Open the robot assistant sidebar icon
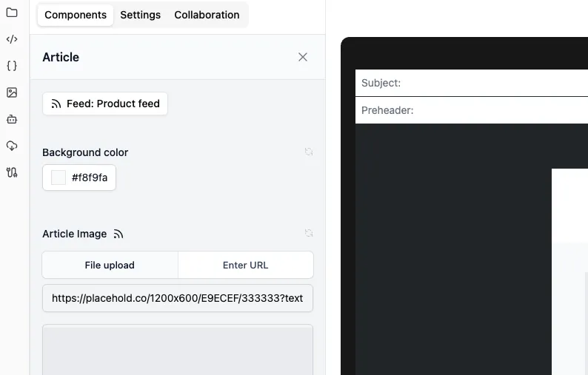The image size is (588, 375). (12, 119)
